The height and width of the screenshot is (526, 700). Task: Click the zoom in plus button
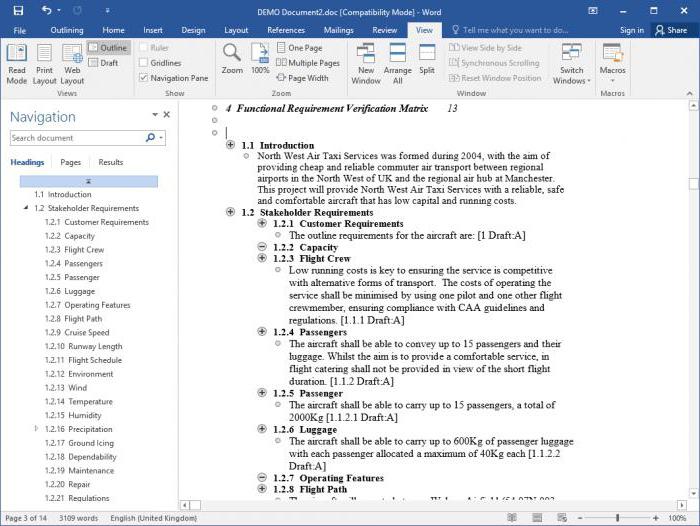tap(655, 518)
